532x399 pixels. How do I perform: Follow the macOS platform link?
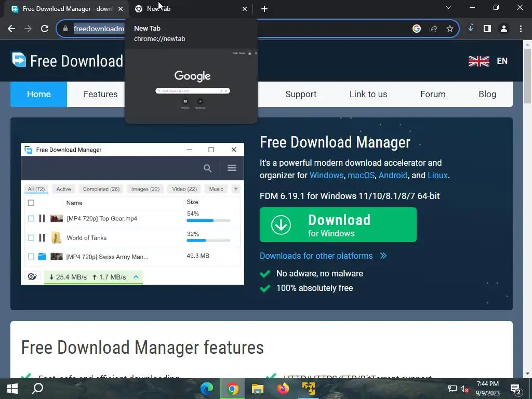coord(361,176)
